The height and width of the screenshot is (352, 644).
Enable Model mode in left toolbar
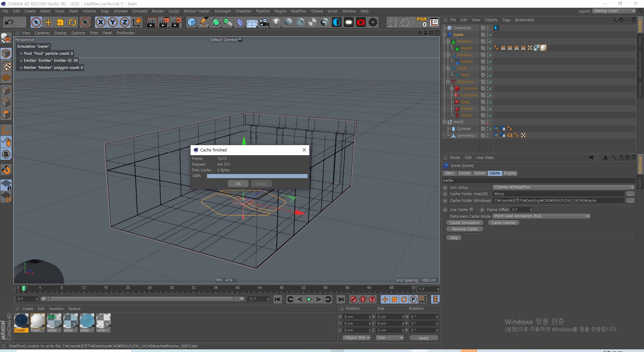(6, 53)
